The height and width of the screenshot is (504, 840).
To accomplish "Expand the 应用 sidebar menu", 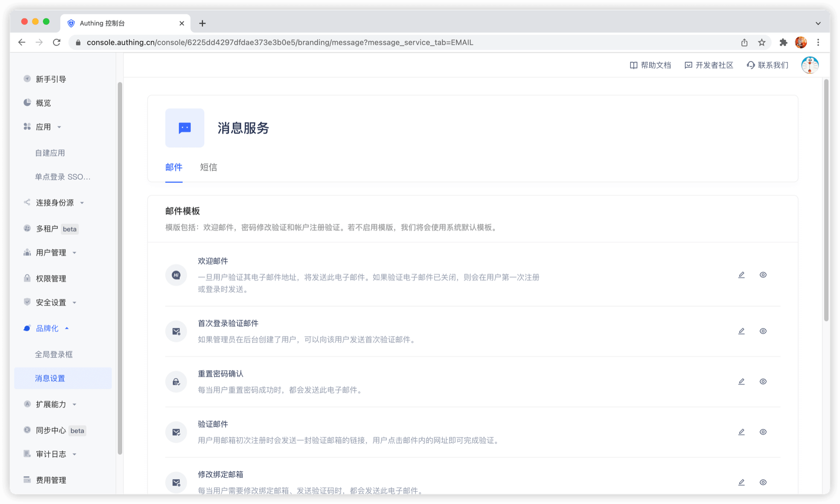I will (43, 127).
